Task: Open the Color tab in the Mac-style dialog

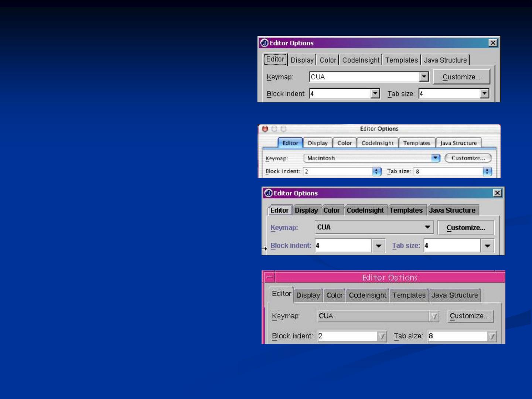Action: (344, 143)
